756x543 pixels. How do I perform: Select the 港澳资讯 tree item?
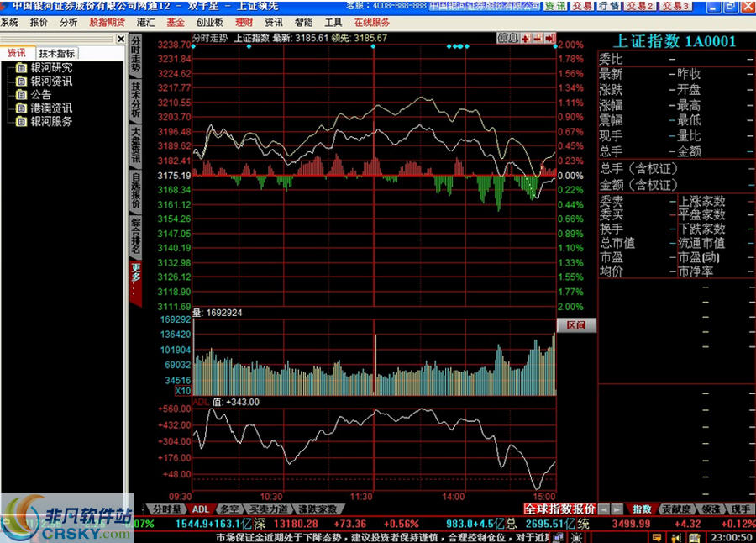coord(51,108)
